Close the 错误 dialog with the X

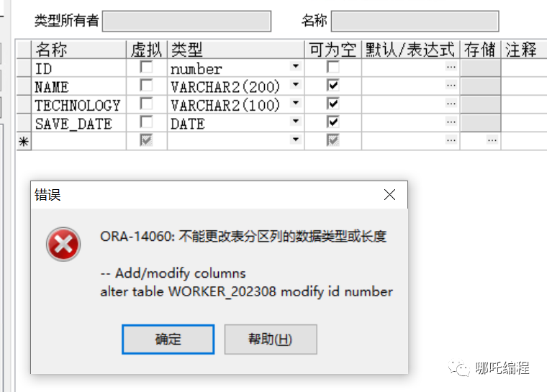click(389, 195)
